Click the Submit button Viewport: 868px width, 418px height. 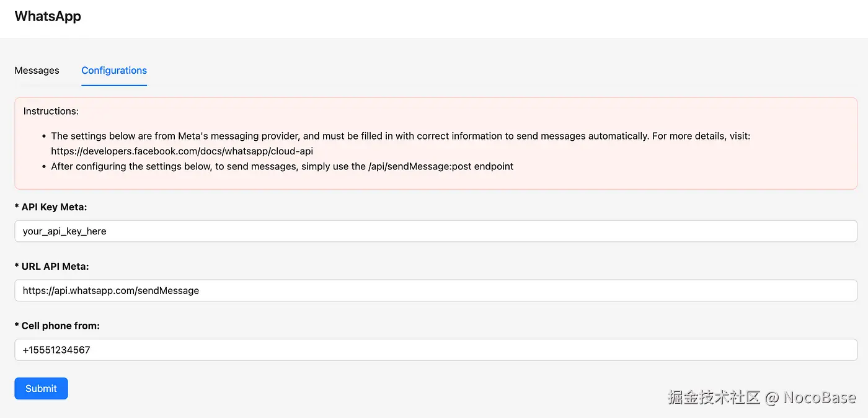41,388
